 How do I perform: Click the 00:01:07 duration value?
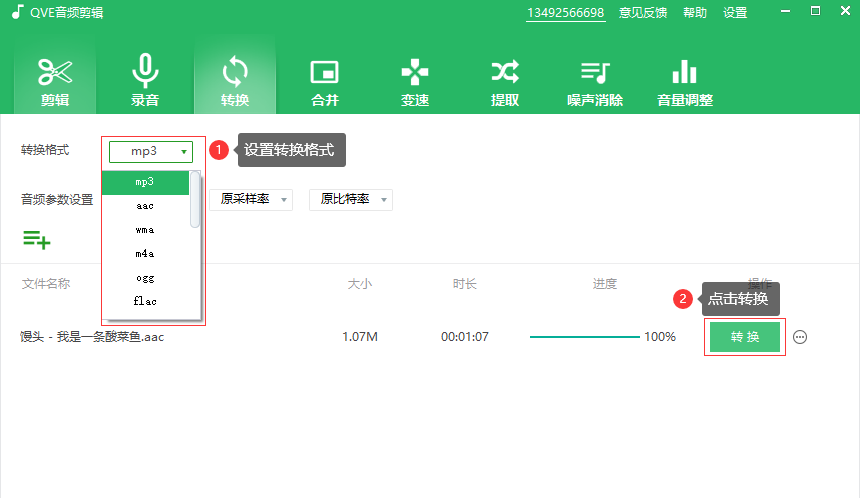465,337
